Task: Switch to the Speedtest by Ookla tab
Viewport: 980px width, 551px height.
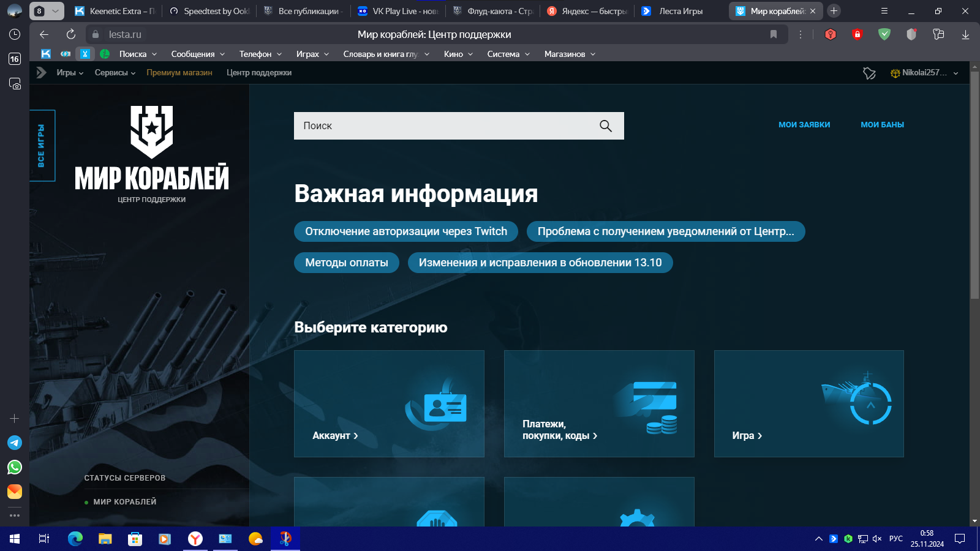Action: point(209,11)
